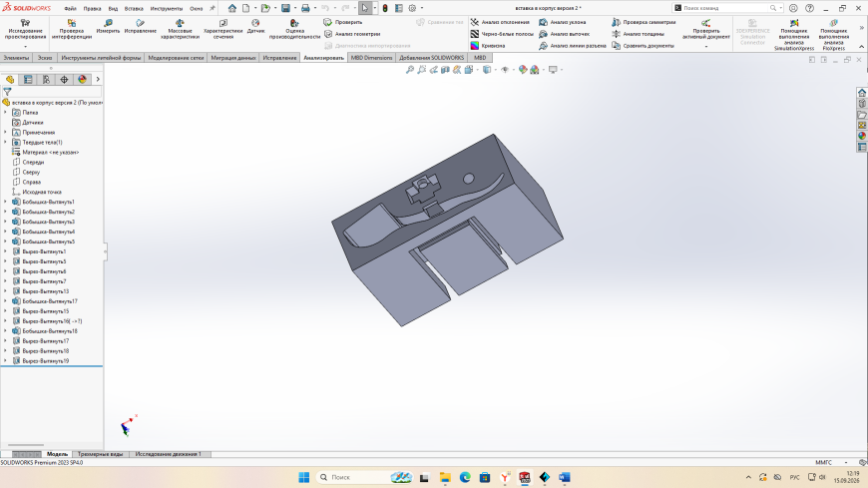Switch to Исследование движения 1 tab
Image resolution: width=868 pixels, height=488 pixels.
[169, 454]
